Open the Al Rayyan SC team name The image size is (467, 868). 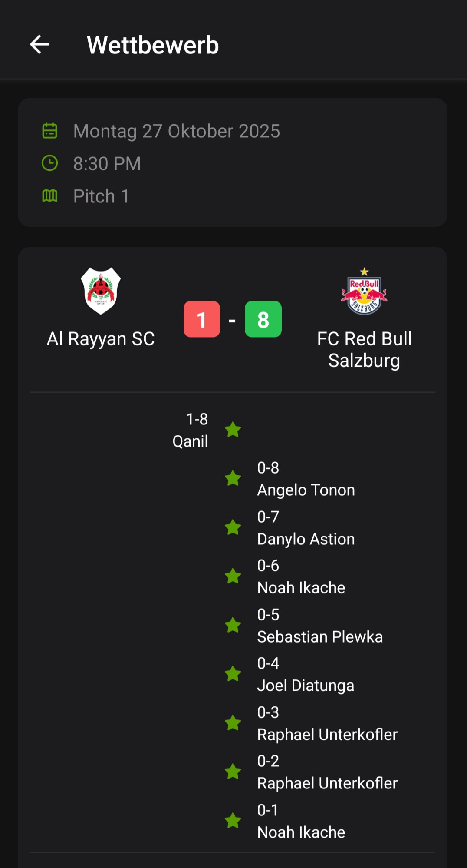pos(101,339)
